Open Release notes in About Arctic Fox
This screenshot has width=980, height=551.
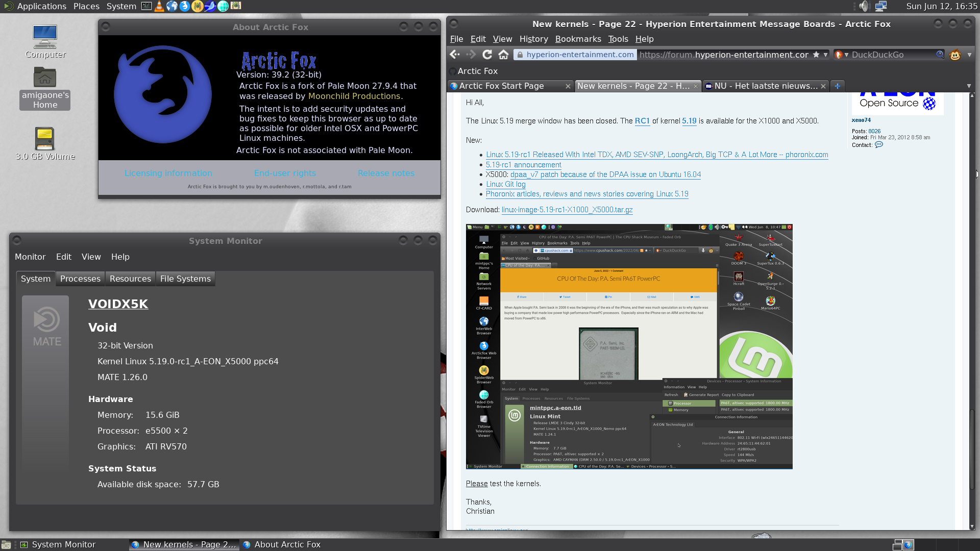coord(386,173)
